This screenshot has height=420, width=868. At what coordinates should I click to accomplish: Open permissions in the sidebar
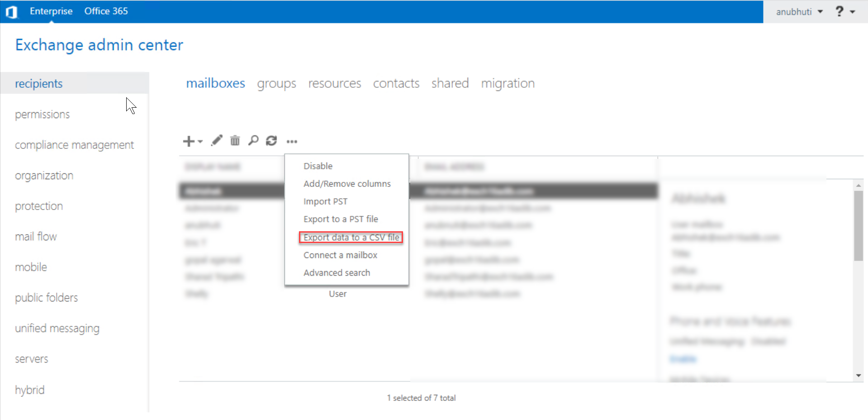(43, 115)
